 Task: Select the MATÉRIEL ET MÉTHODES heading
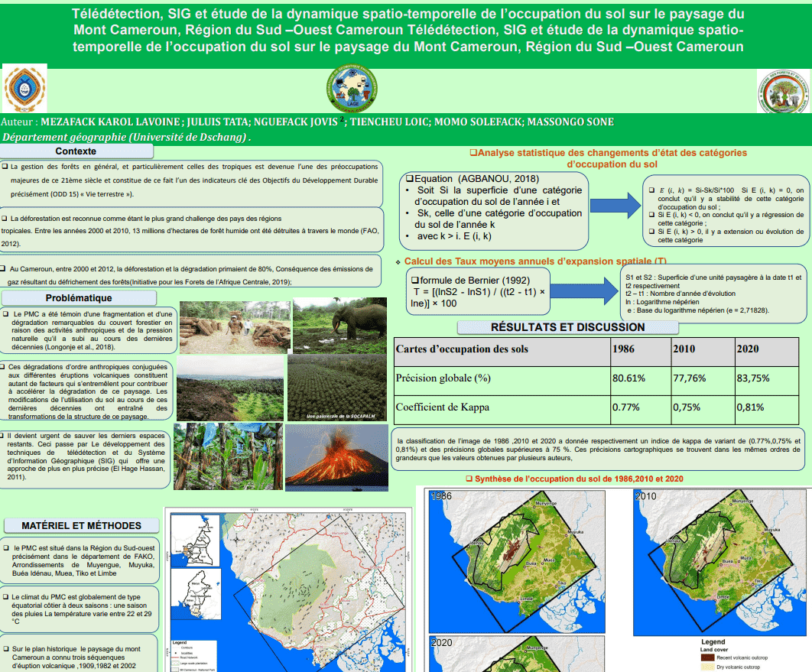point(81,525)
